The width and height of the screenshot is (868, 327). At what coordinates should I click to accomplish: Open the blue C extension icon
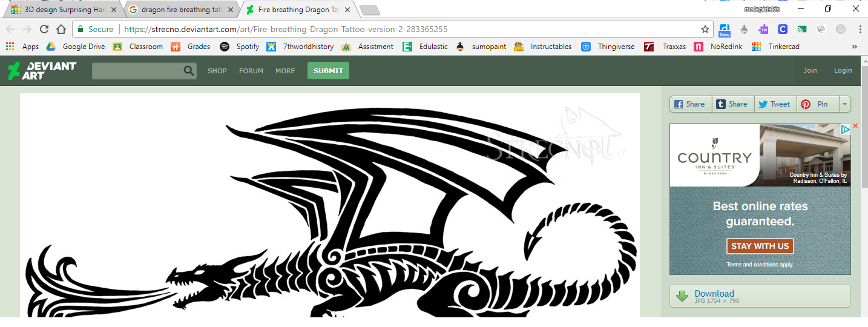click(783, 29)
